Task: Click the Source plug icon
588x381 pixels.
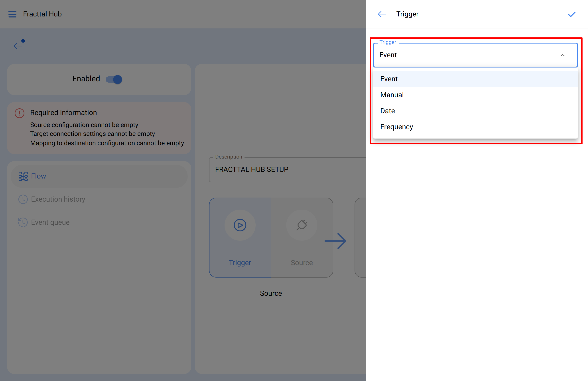Action: [x=301, y=225]
